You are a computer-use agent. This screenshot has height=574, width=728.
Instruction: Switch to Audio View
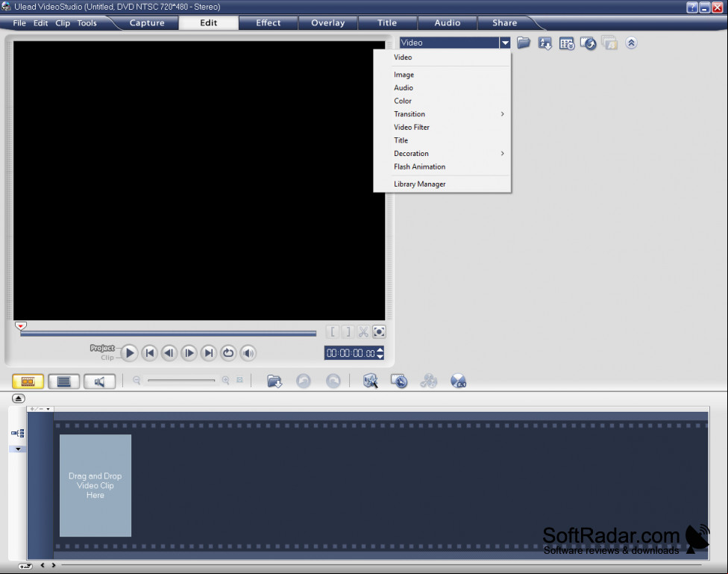(99, 381)
